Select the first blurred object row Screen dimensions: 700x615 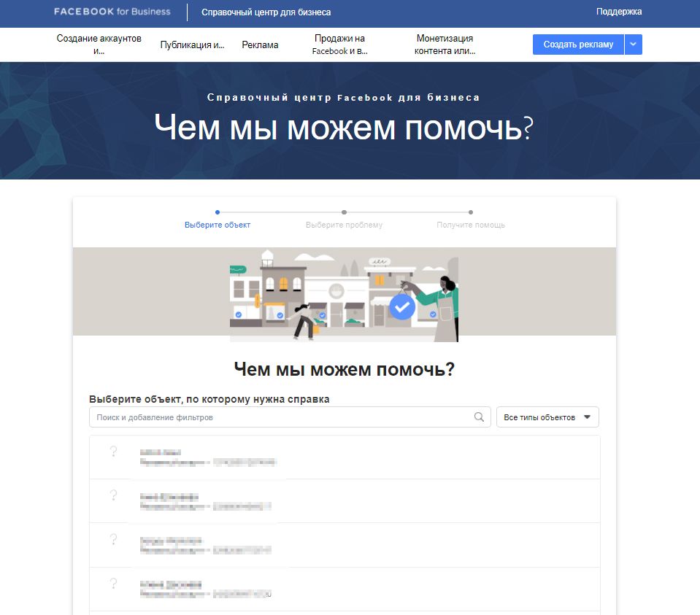click(345, 457)
